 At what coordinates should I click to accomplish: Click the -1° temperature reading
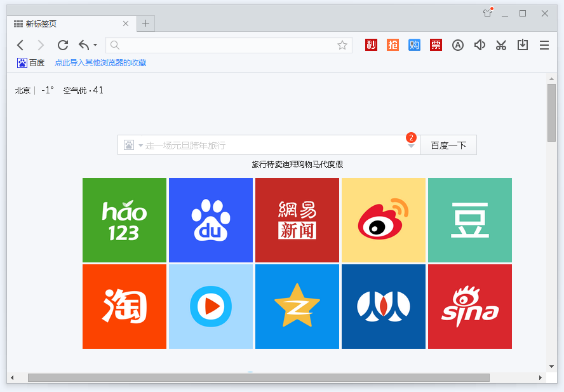pyautogui.click(x=48, y=90)
